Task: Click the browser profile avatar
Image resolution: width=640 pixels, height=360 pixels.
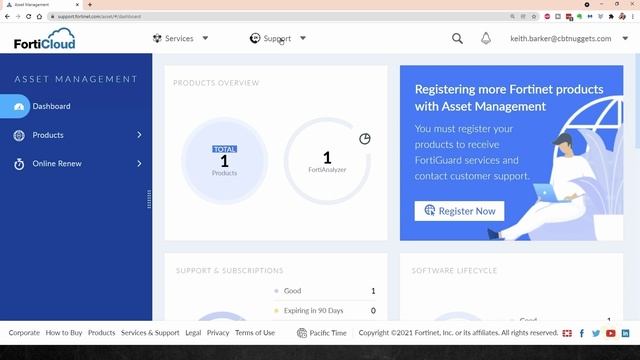Action: 622,16
